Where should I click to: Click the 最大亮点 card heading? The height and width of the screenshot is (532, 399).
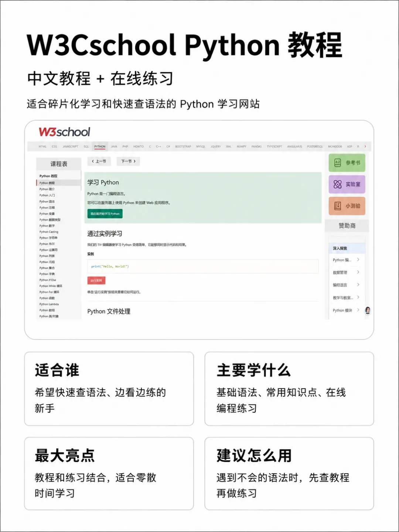65,456
